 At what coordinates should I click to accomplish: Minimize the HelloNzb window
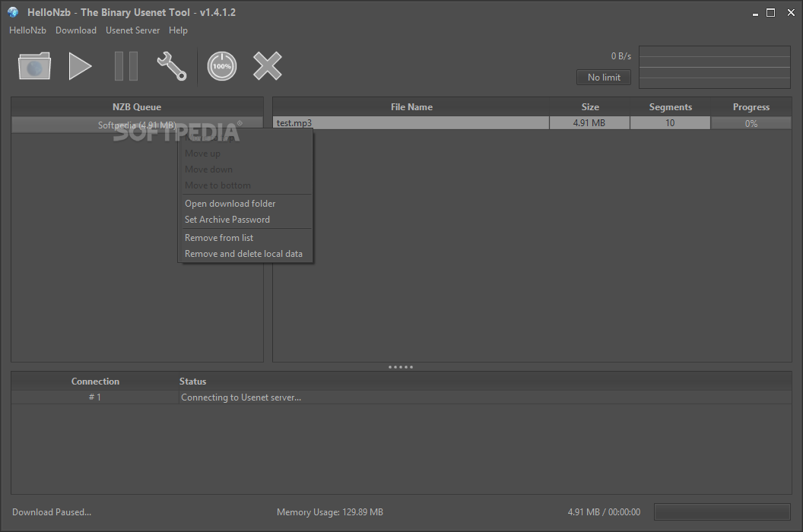pyautogui.click(x=755, y=13)
